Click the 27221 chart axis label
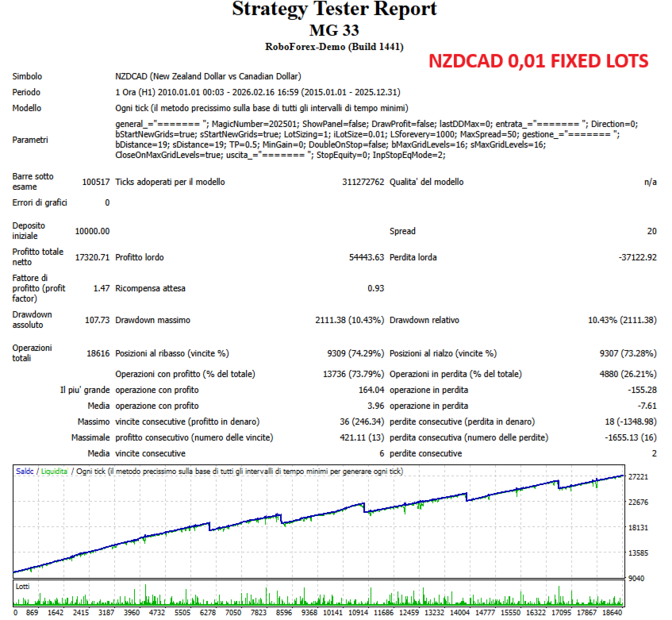This screenshot has height=620, width=672. 638,477
